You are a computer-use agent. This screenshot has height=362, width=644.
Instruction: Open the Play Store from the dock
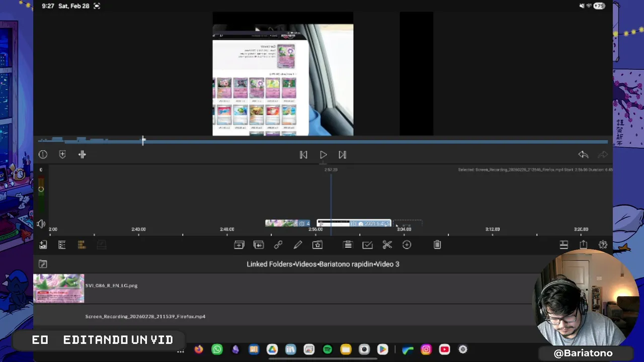tap(382, 349)
